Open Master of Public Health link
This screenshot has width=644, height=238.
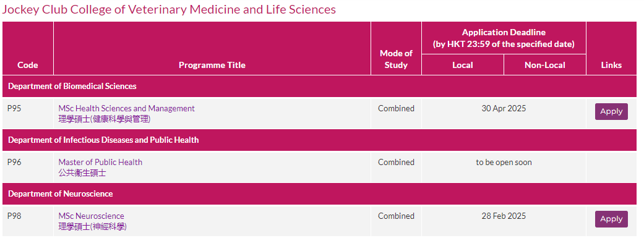coord(100,162)
